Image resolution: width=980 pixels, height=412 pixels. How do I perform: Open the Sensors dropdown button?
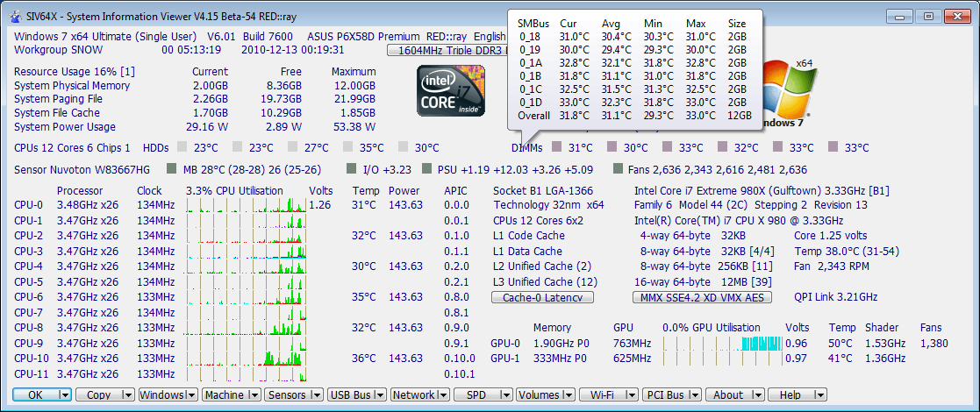295,394
